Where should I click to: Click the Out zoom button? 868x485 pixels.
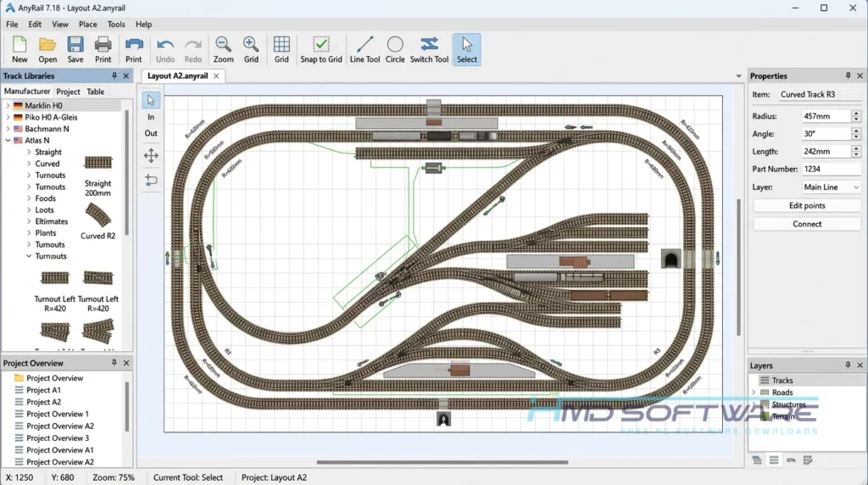(x=151, y=133)
